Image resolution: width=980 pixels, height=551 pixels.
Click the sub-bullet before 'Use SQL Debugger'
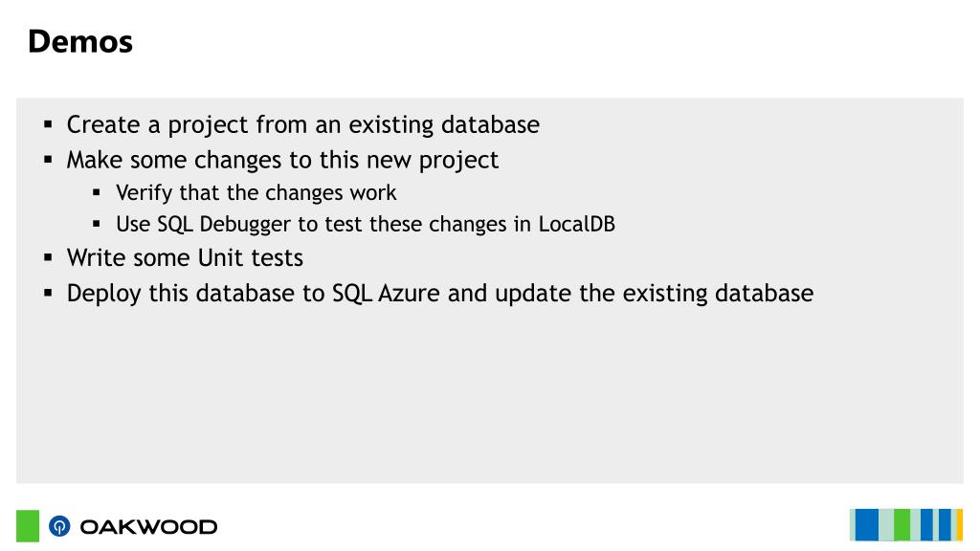pyautogui.click(x=97, y=223)
